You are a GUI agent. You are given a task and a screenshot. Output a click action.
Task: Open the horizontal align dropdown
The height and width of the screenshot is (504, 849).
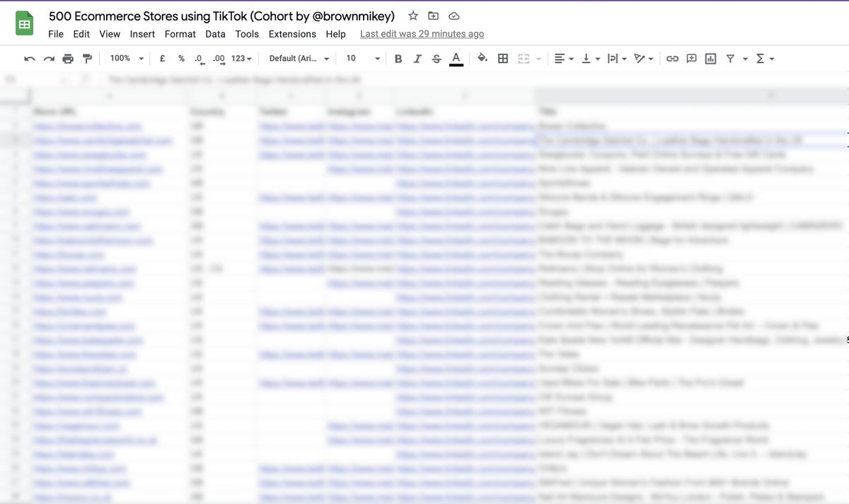[564, 59]
